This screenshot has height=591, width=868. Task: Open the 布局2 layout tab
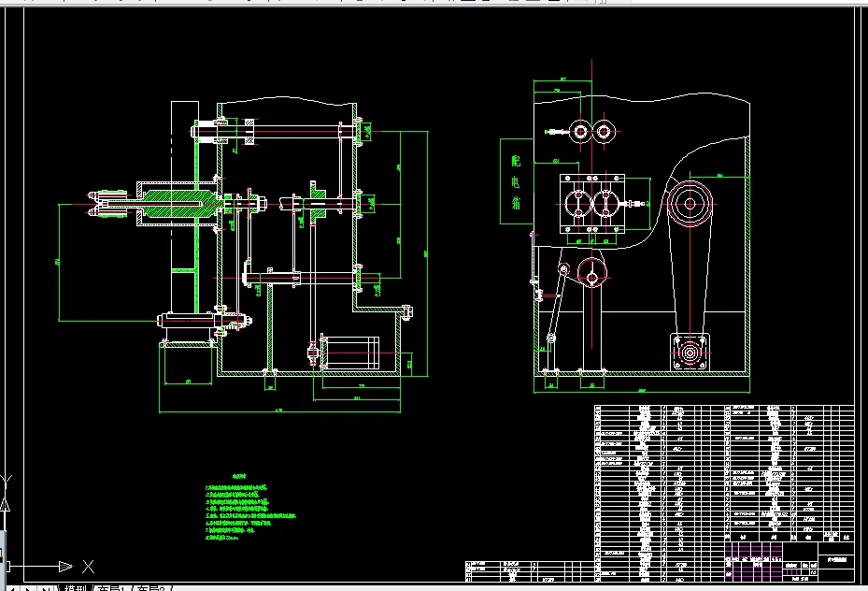150,587
